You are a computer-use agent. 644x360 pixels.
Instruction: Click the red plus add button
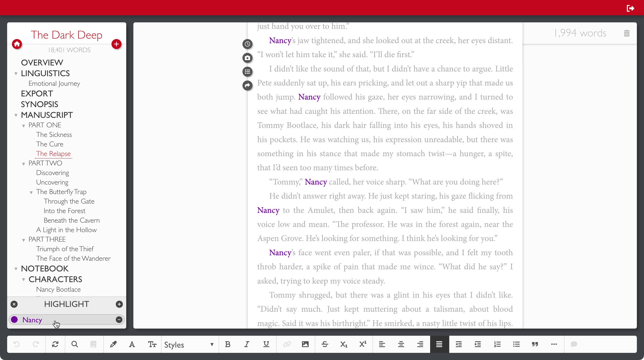point(116,44)
